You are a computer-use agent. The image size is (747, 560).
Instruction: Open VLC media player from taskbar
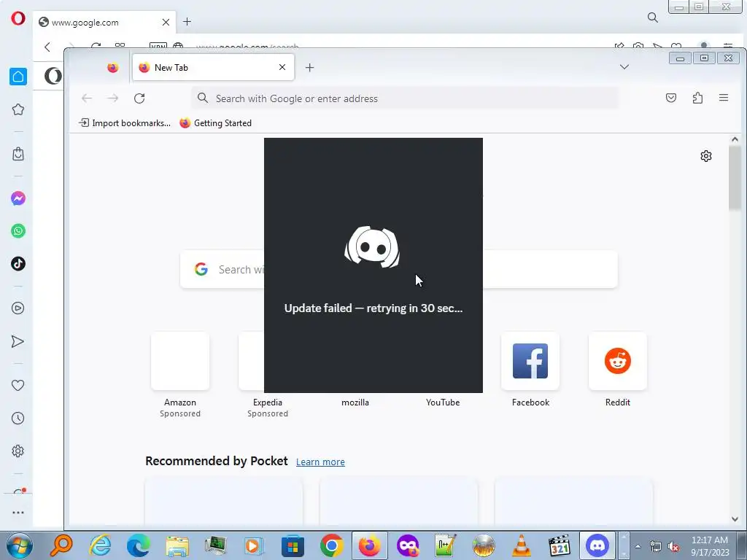coord(521,545)
